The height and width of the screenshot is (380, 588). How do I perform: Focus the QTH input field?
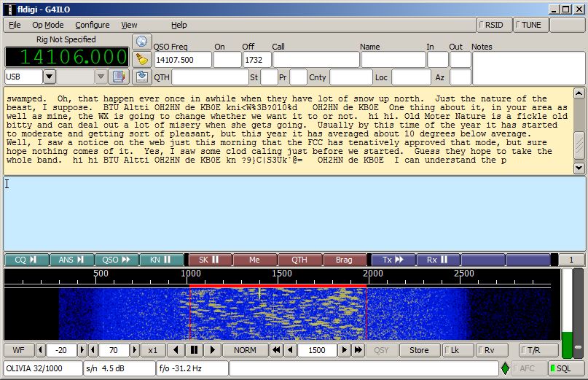coord(210,77)
